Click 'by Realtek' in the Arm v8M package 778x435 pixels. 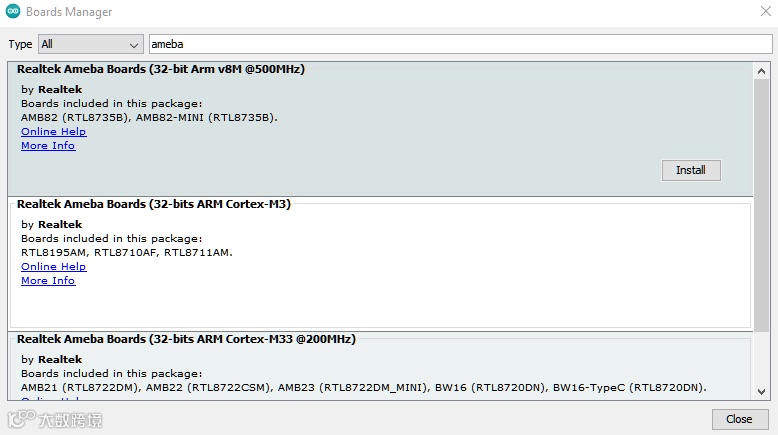pos(52,89)
